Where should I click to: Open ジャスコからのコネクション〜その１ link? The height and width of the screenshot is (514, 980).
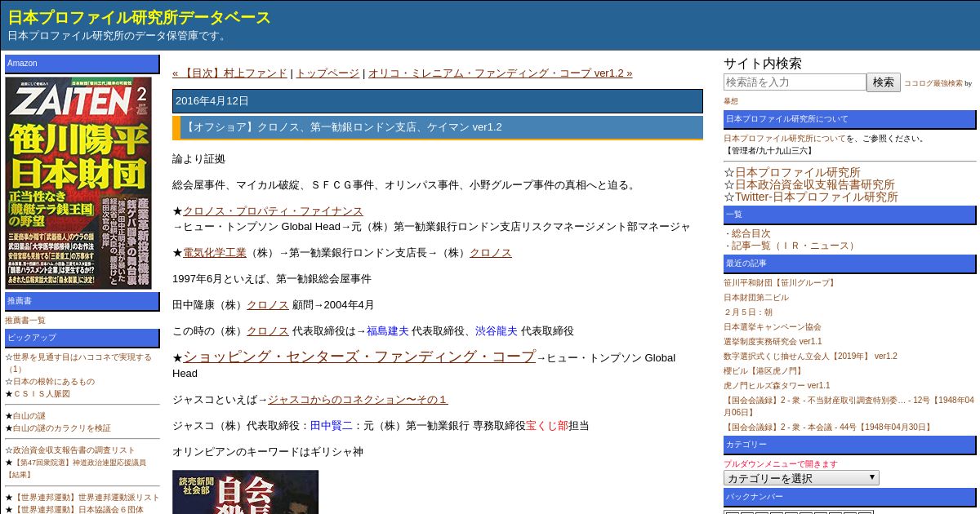[358, 399]
